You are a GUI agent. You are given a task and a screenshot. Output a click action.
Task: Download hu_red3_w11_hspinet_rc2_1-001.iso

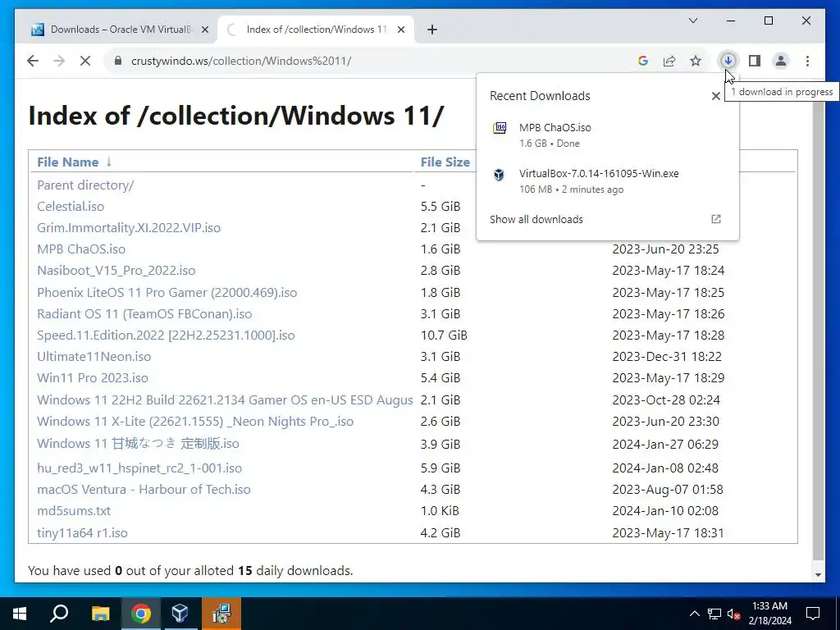(139, 468)
